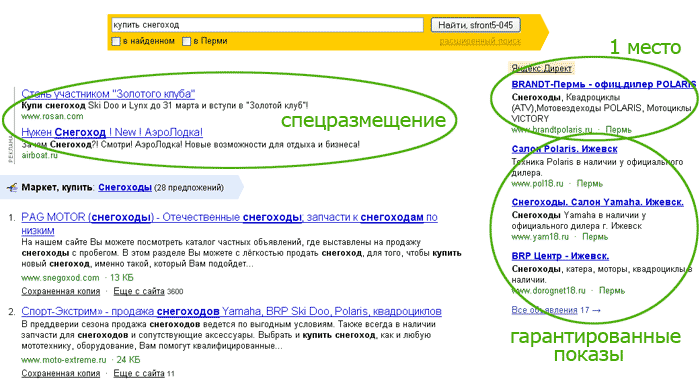The image size is (700, 385).
Task: Click the '(28 предложений)' text
Action: 189,188
